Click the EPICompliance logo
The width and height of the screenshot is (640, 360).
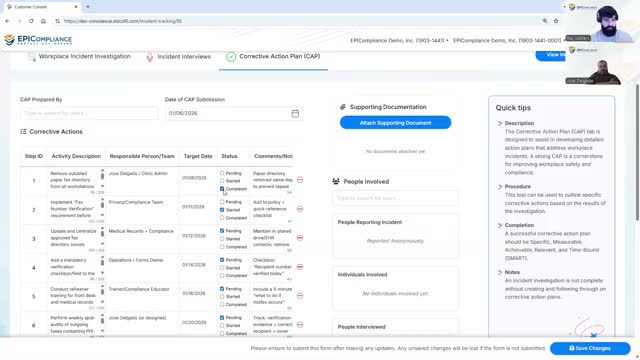click(38, 40)
